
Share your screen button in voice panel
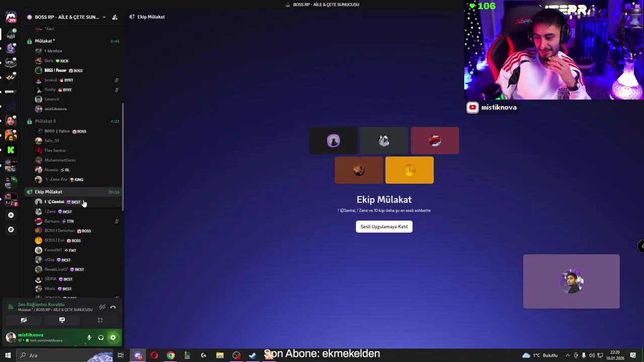62,320
